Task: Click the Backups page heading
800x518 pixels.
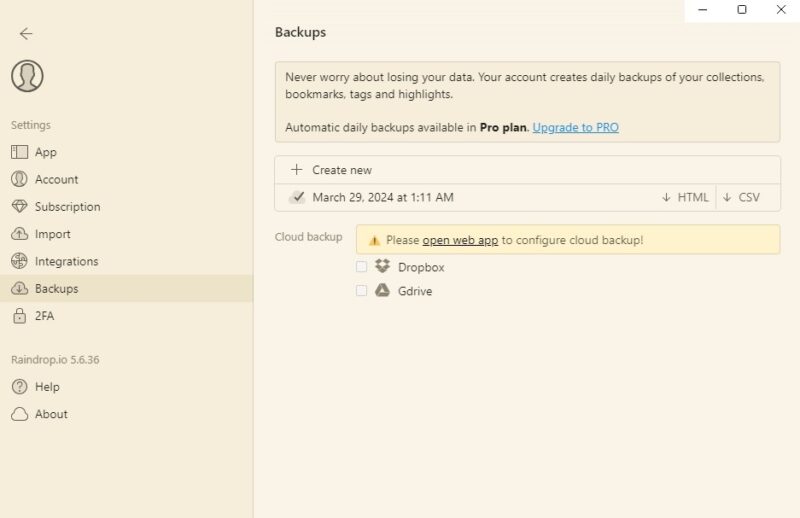Action: [x=301, y=32]
